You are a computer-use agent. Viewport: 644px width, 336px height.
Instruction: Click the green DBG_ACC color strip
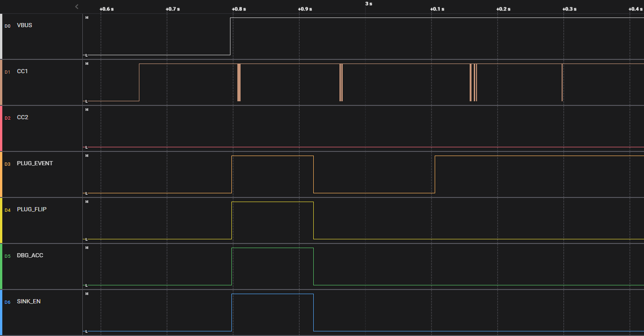pos(1,266)
